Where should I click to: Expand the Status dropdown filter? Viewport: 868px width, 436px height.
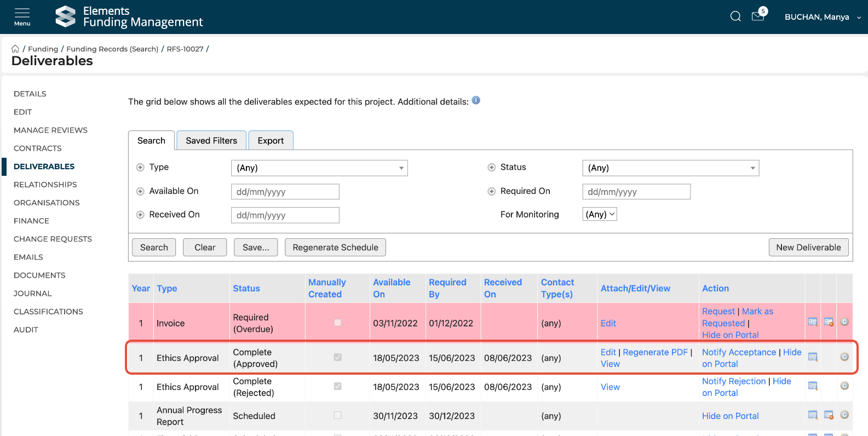coord(670,168)
